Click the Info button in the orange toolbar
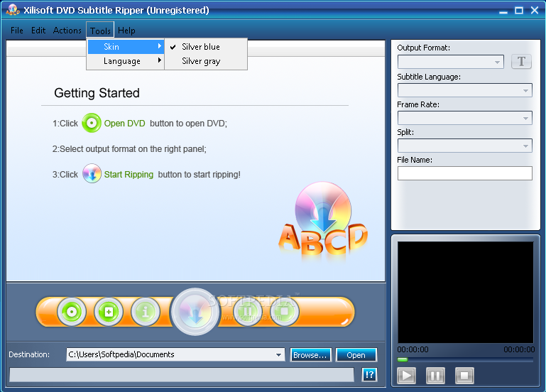The height and width of the screenshot is (392, 546). coord(146,312)
